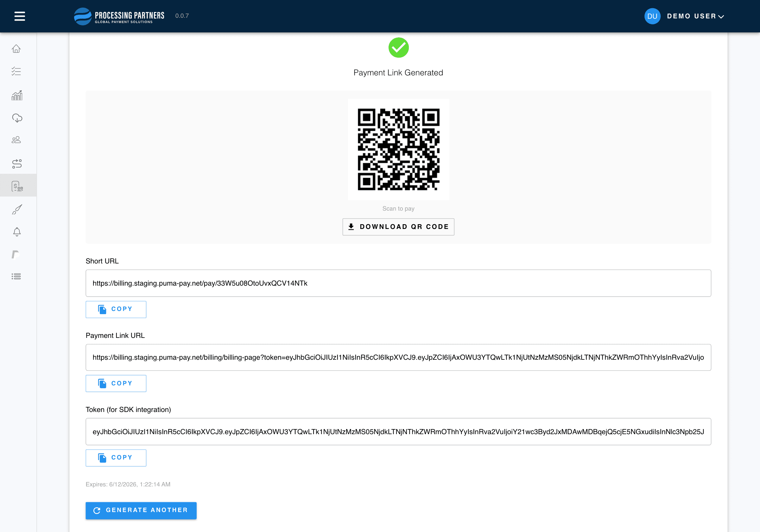This screenshot has width=760, height=532.
Task: Open the cloud download sidebar icon
Action: 17,118
